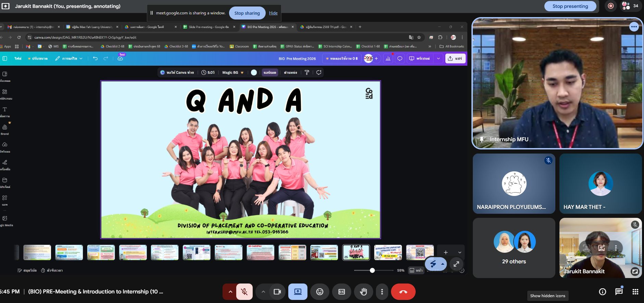Open the emoji reactions button

point(319,292)
